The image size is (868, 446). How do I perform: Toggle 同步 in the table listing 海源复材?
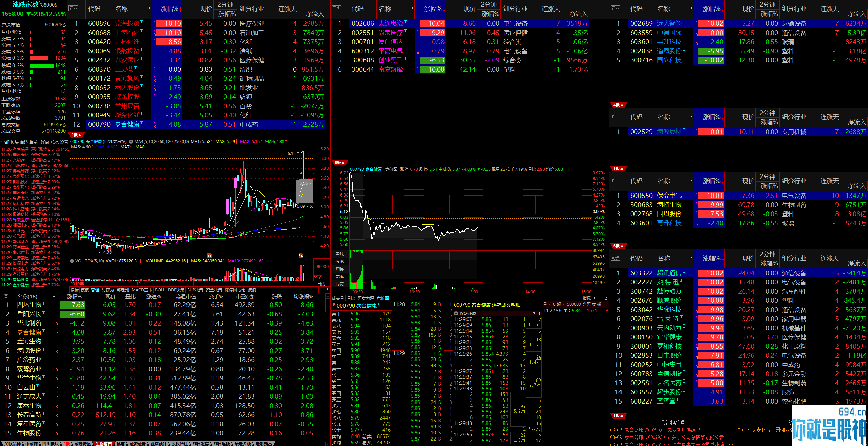tap(615, 117)
